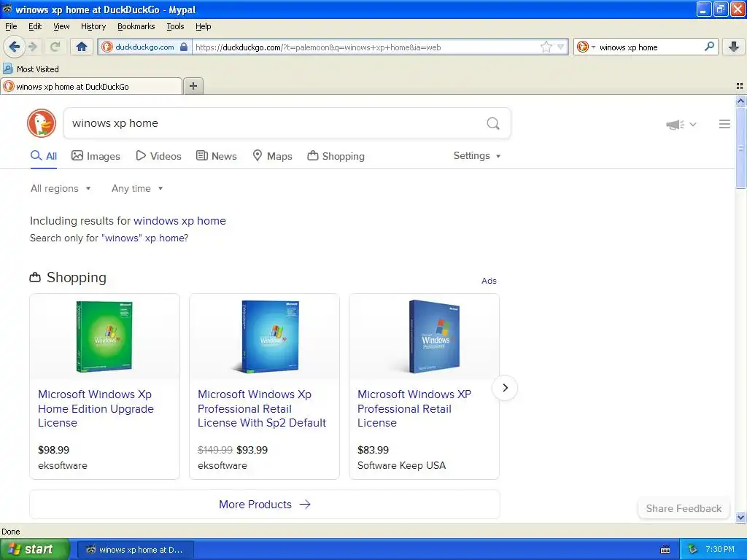Open the URL history dropdown arrow
Screen dimensions: 747x560
click(x=561, y=47)
